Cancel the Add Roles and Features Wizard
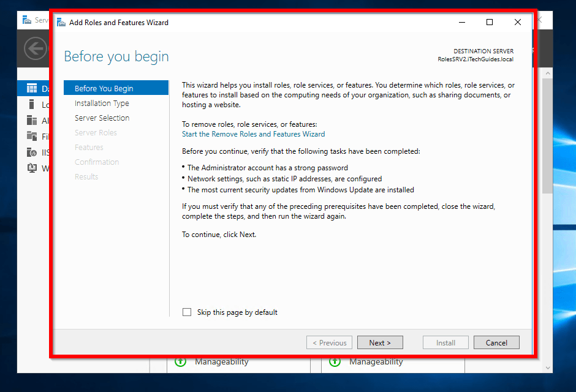The width and height of the screenshot is (576, 392). point(496,343)
